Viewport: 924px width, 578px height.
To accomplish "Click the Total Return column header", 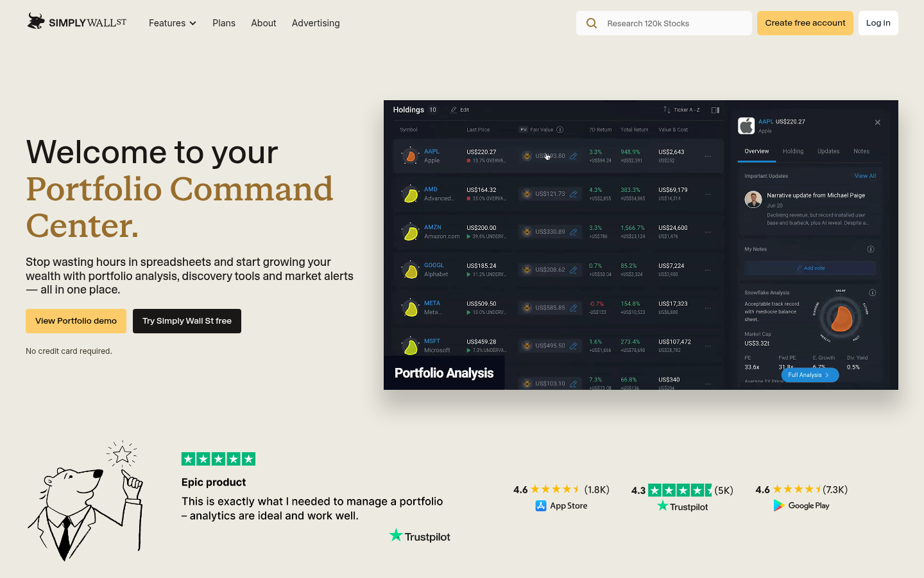I will pos(634,130).
